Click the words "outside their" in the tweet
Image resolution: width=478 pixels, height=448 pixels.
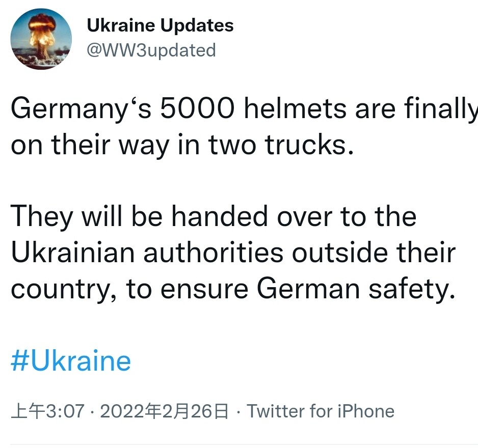point(374,252)
